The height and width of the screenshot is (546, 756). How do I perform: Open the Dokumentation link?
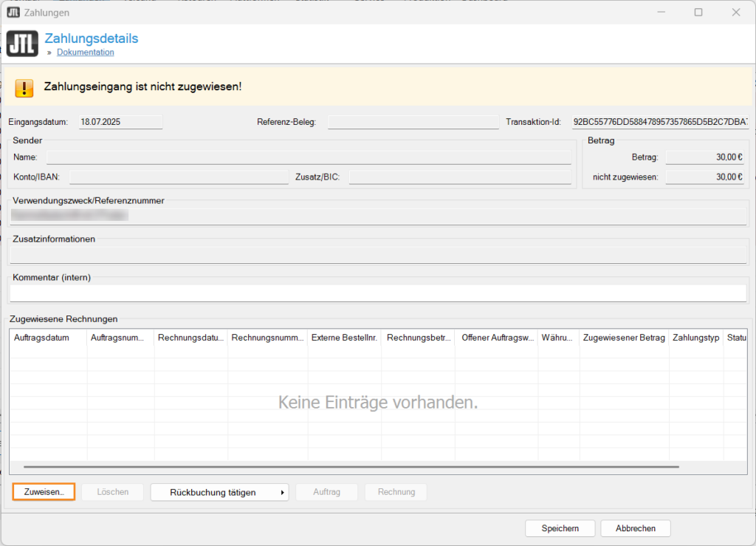click(x=85, y=52)
